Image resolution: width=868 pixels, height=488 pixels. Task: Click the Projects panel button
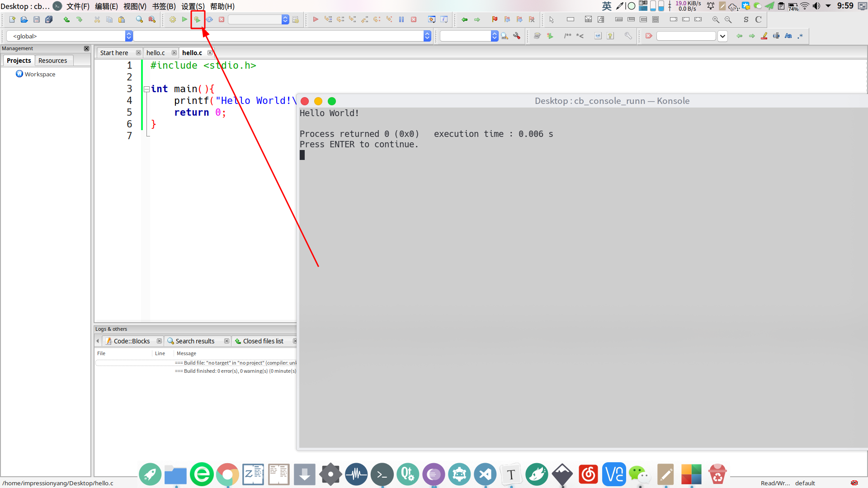coord(19,60)
